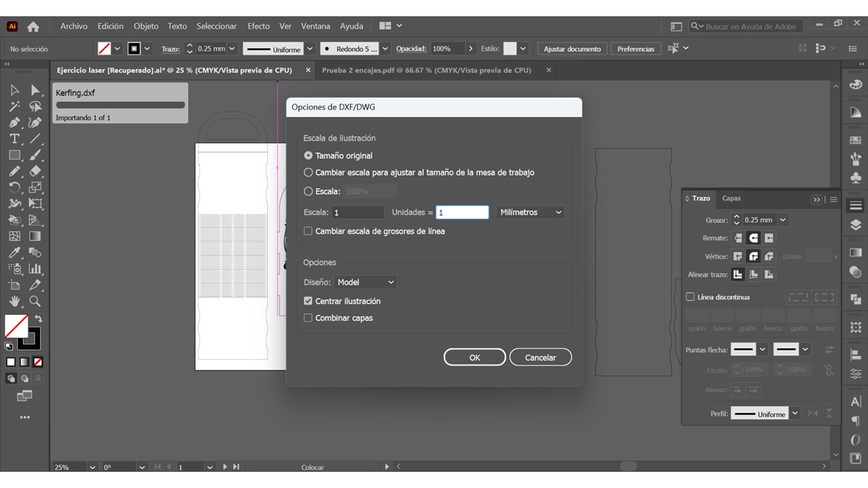Screen dimensions: 868x488
Task: Select the Eyedropper tool
Action: [x=14, y=253]
